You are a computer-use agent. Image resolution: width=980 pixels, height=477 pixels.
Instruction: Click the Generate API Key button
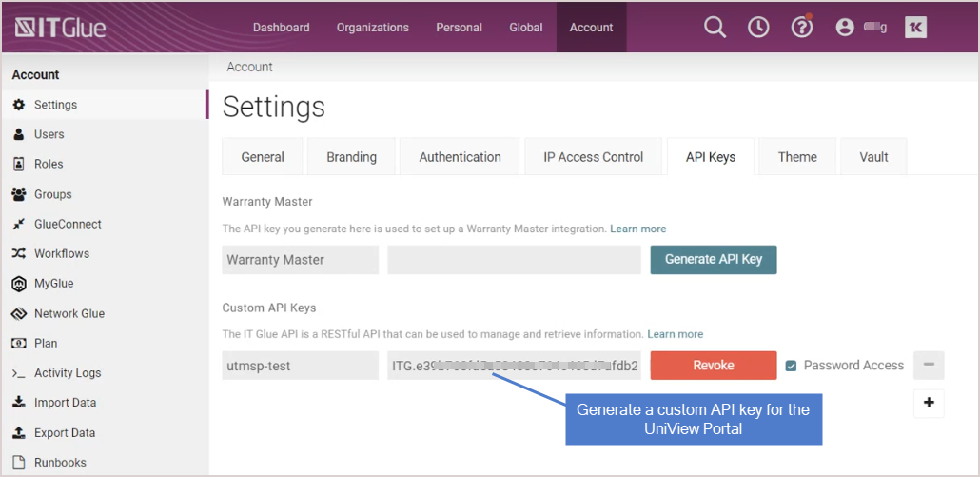(x=714, y=259)
